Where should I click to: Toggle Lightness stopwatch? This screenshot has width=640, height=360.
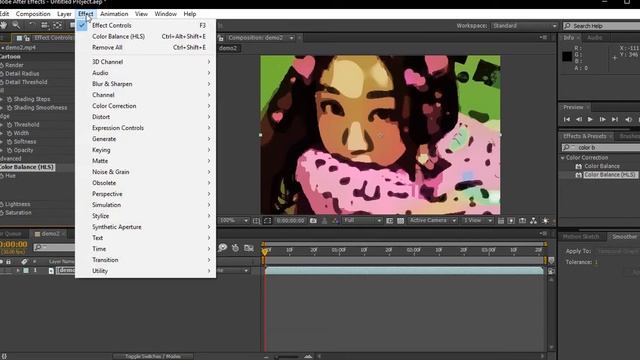click(2, 204)
